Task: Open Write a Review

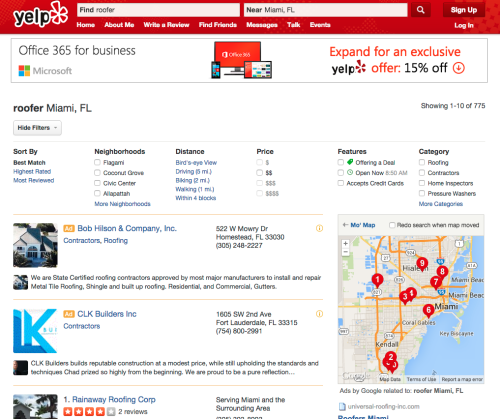Action: point(166,25)
